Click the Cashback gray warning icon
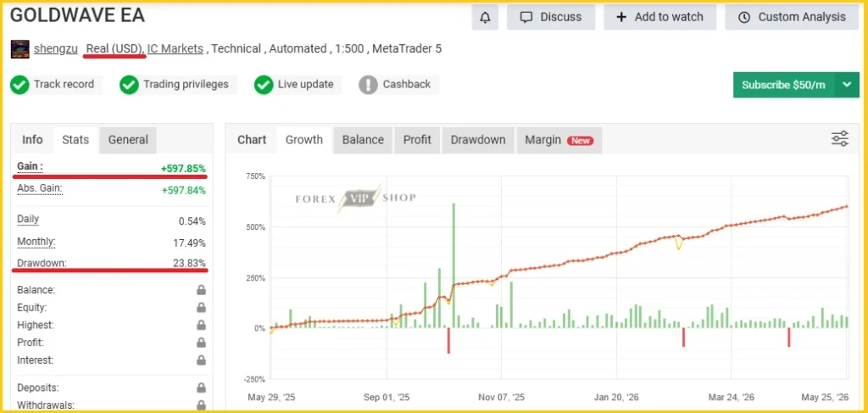868x413 pixels. (x=368, y=85)
